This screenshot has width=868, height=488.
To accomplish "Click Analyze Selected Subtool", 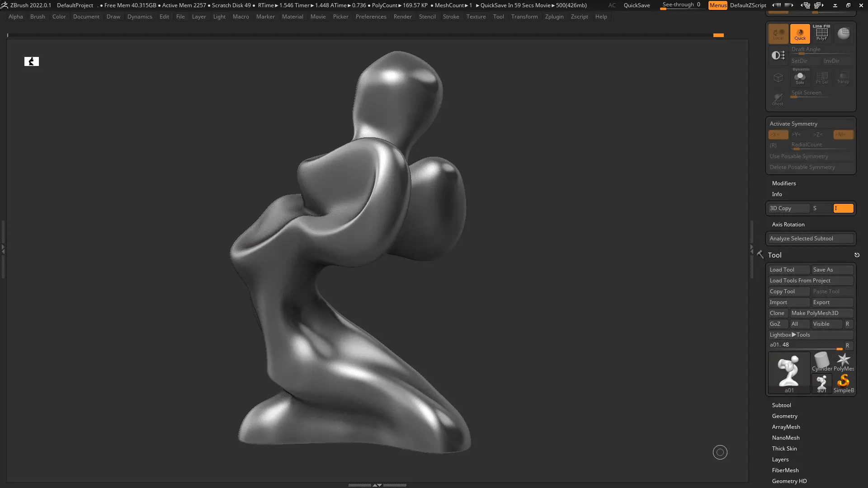I will tap(811, 239).
